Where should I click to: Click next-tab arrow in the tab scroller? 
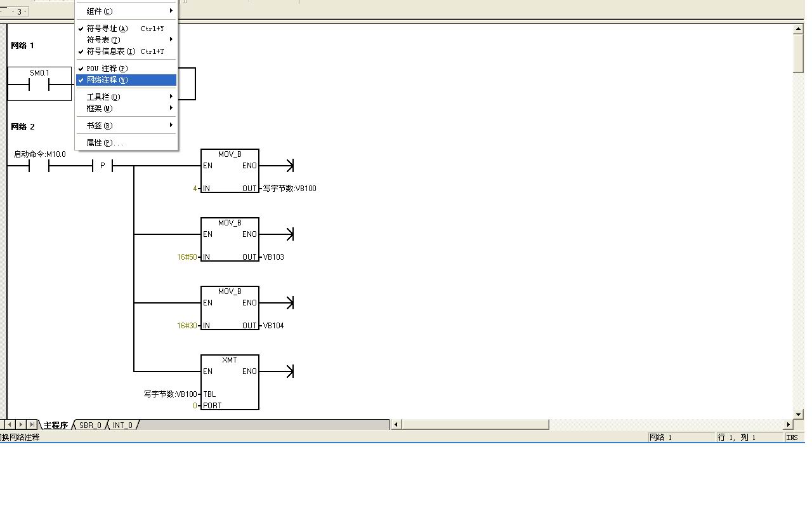pos(21,424)
